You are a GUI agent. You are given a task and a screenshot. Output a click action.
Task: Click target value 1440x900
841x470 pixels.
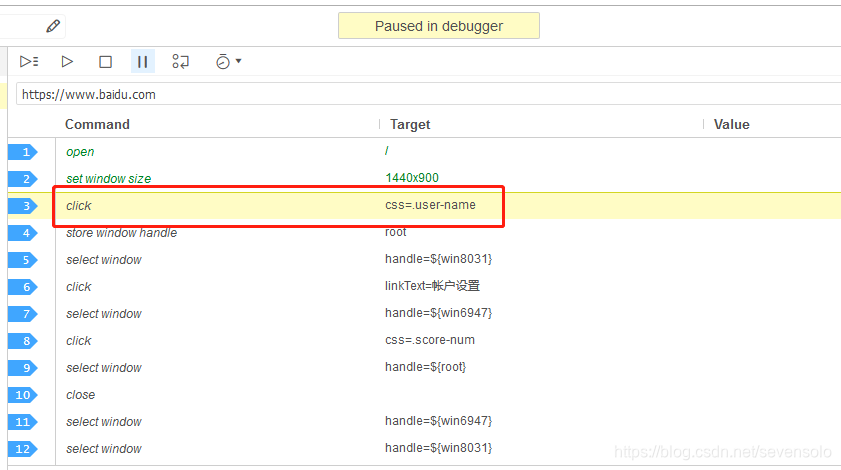point(412,178)
